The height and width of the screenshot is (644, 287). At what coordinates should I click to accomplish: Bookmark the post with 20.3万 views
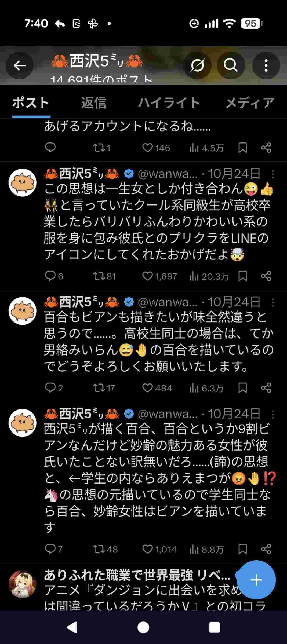[x=243, y=276]
